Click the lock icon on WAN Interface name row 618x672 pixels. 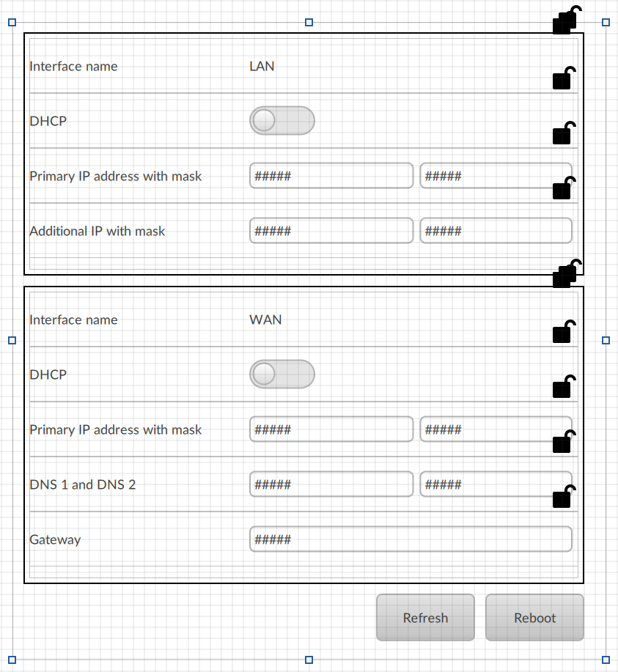(563, 332)
